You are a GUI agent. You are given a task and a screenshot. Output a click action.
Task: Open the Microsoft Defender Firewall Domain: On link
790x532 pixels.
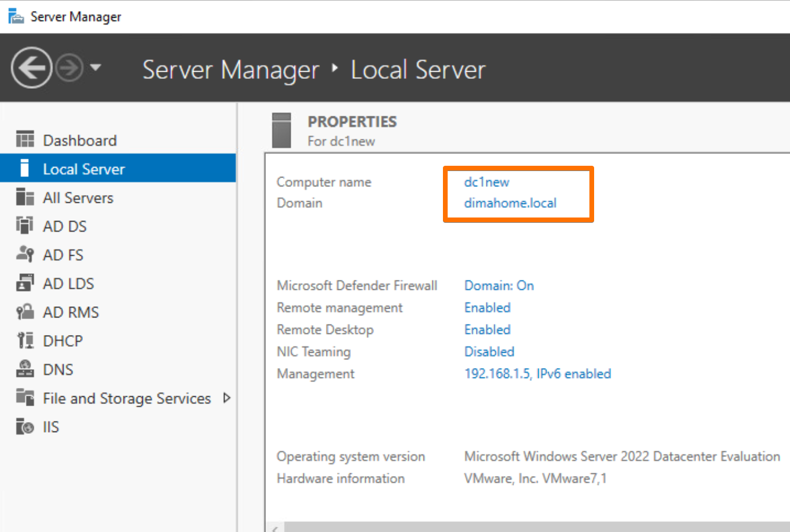[x=499, y=286]
